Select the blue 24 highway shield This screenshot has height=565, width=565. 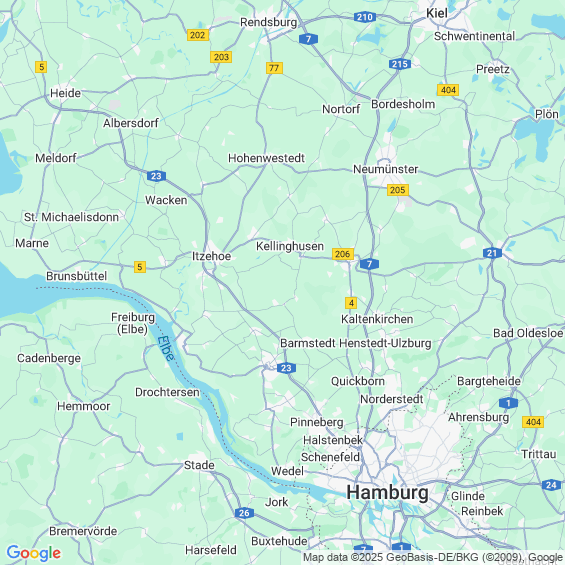551,485
